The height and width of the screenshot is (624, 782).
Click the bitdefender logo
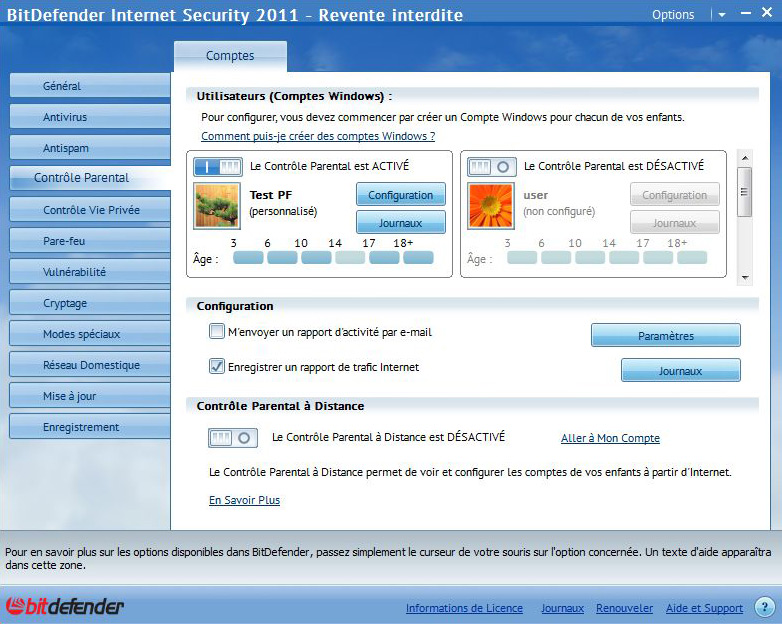click(x=65, y=606)
